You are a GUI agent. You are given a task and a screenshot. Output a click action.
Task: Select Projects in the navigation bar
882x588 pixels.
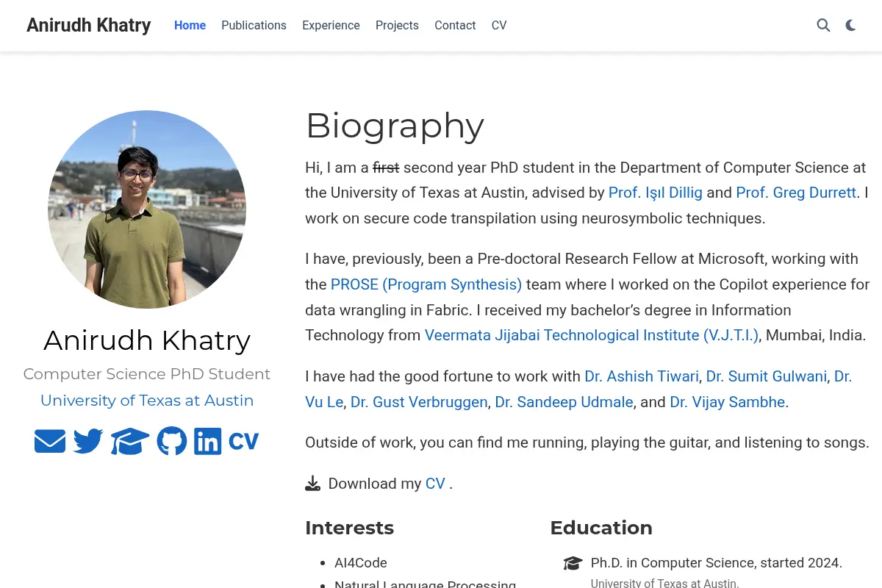point(397,26)
